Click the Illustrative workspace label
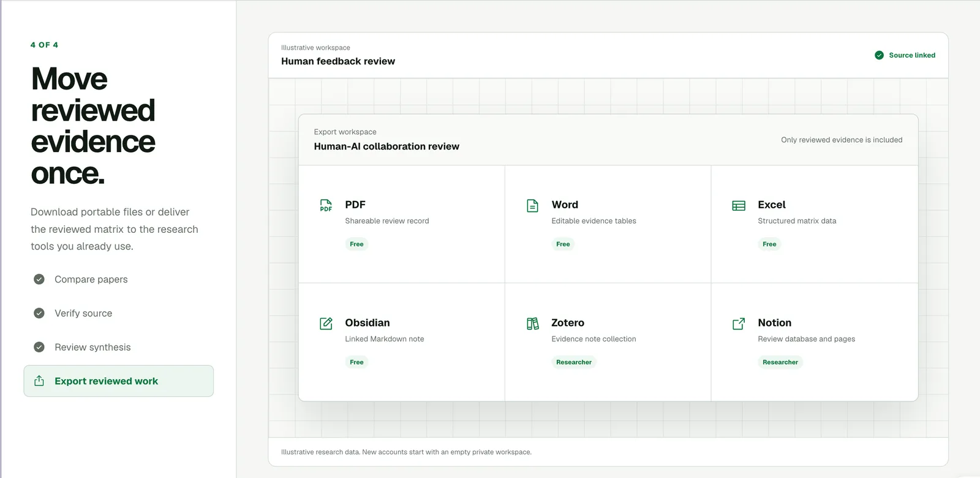 coord(315,48)
